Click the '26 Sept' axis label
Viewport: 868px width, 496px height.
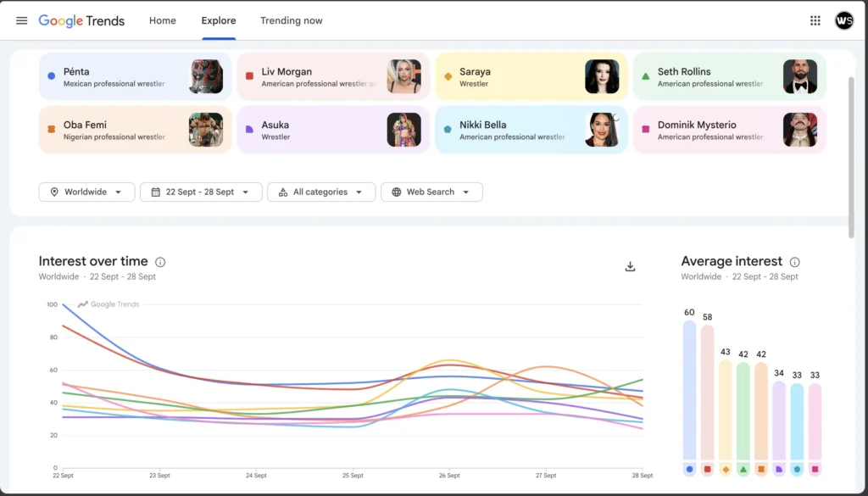449,476
